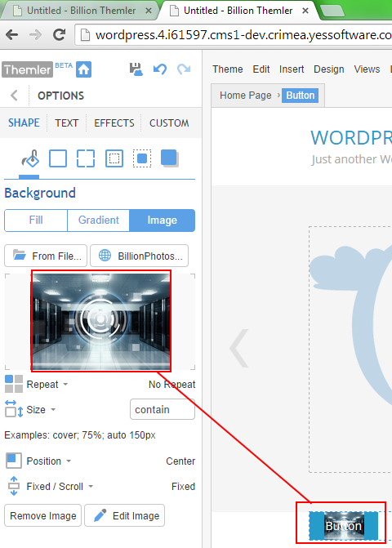Switch background mode to Fill

(x=36, y=221)
